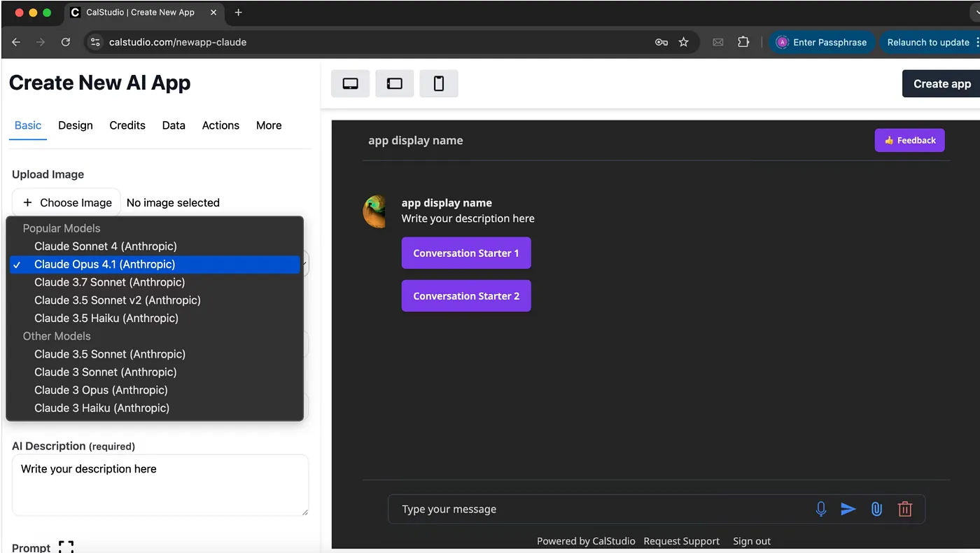Open the Basic tab
This screenshot has width=980, height=553.
(28, 125)
